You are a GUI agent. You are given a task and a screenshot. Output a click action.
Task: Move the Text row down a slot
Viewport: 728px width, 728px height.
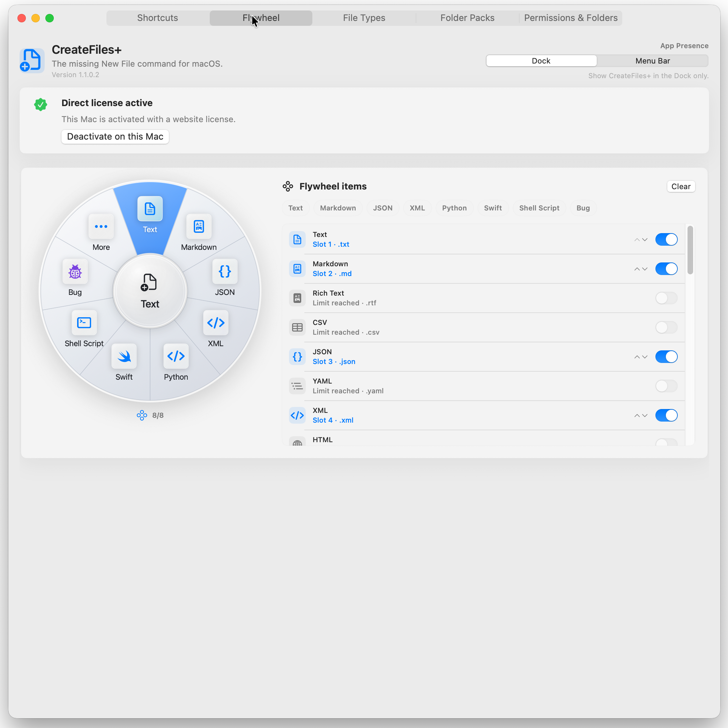645,240
